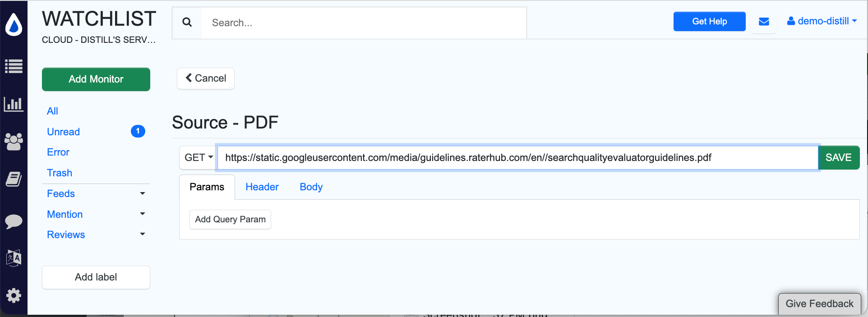
Task: Open the demo-distill account dropdown
Action: click(x=822, y=21)
